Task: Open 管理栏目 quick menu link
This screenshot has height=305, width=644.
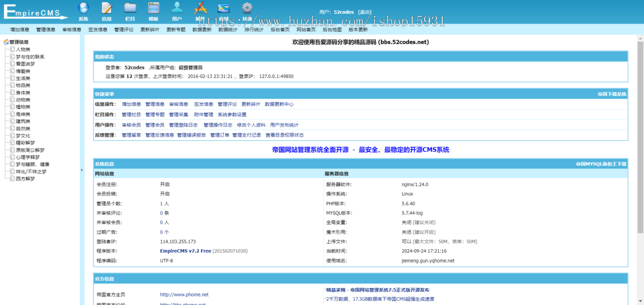Action: pyautogui.click(x=131, y=114)
